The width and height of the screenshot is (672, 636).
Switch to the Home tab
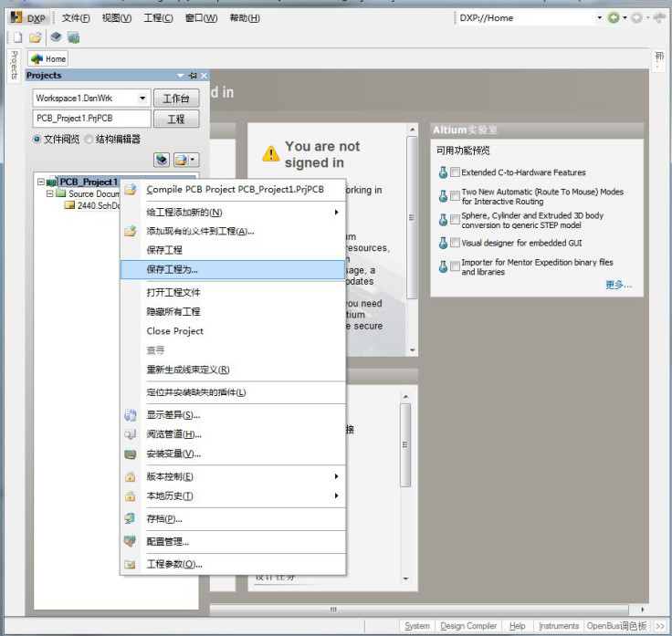(48, 58)
